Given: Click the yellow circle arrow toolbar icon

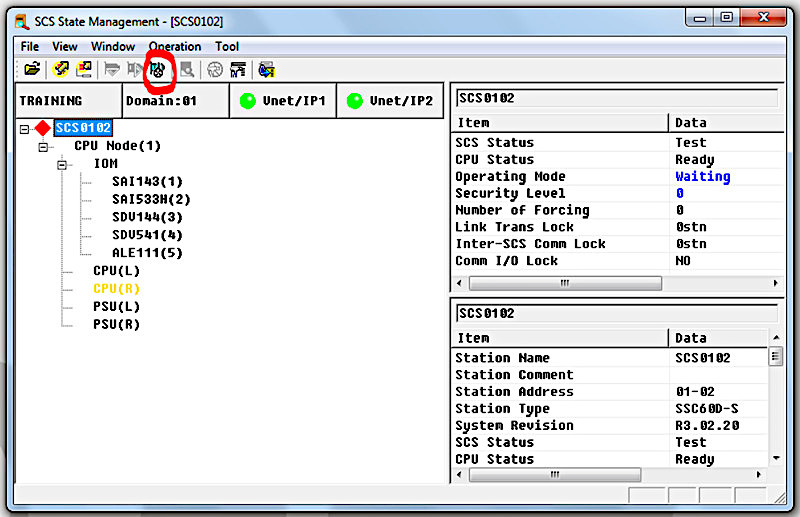Looking at the screenshot, I should coord(61,69).
